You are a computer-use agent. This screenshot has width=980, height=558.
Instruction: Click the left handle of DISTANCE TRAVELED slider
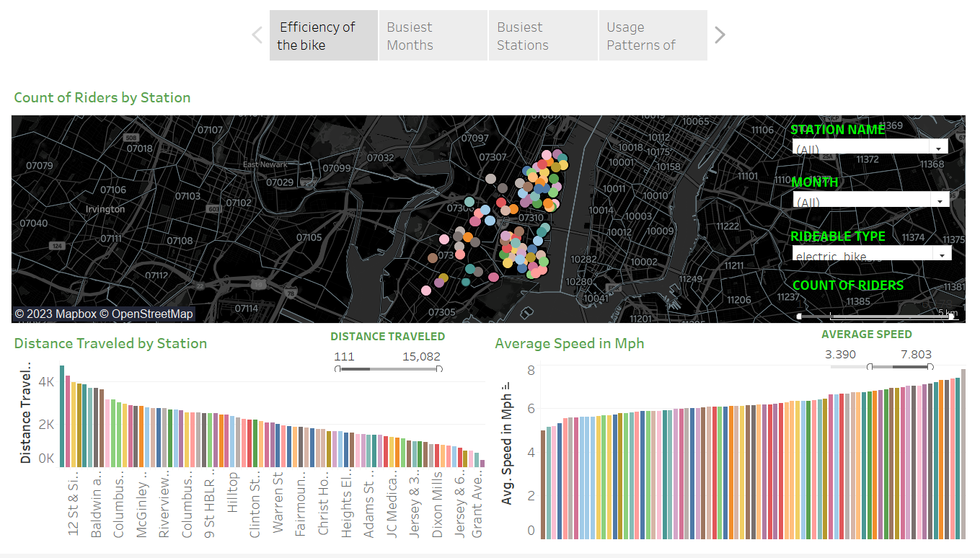[x=338, y=368]
